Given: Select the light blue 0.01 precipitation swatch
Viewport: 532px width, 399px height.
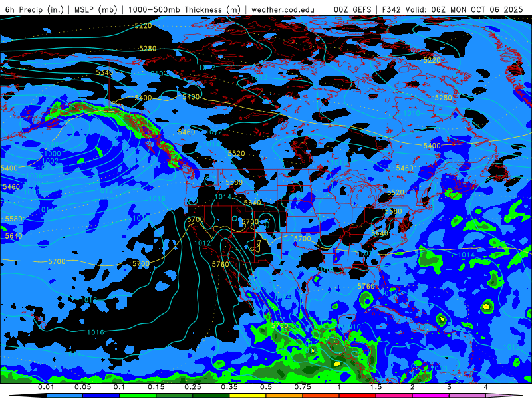Looking at the screenshot, I should click(x=65, y=396).
